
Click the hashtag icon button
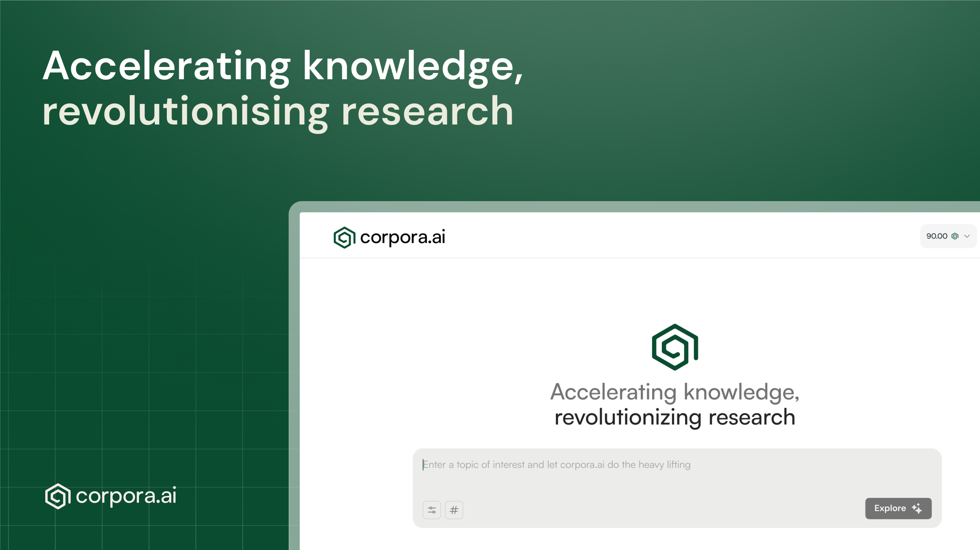point(454,510)
